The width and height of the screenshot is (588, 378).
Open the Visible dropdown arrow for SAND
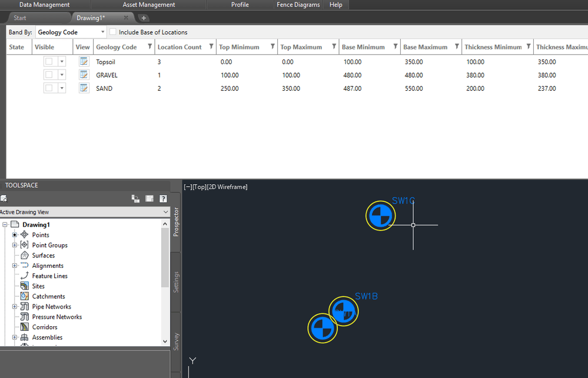[x=62, y=88]
